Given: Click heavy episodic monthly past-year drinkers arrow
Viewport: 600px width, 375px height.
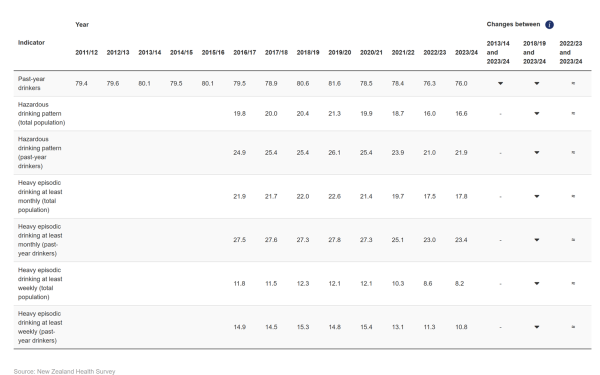Looking at the screenshot, I should (536, 240).
